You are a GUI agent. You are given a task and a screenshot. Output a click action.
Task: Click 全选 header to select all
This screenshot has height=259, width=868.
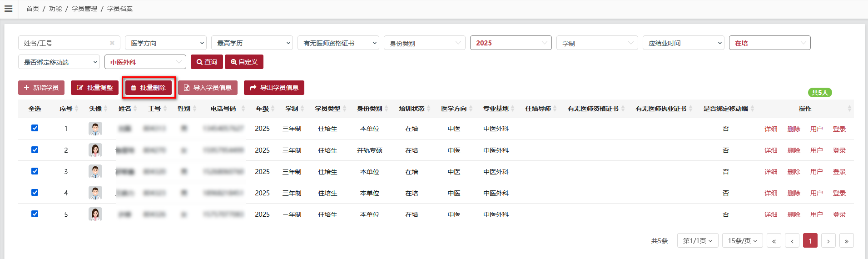[35, 109]
